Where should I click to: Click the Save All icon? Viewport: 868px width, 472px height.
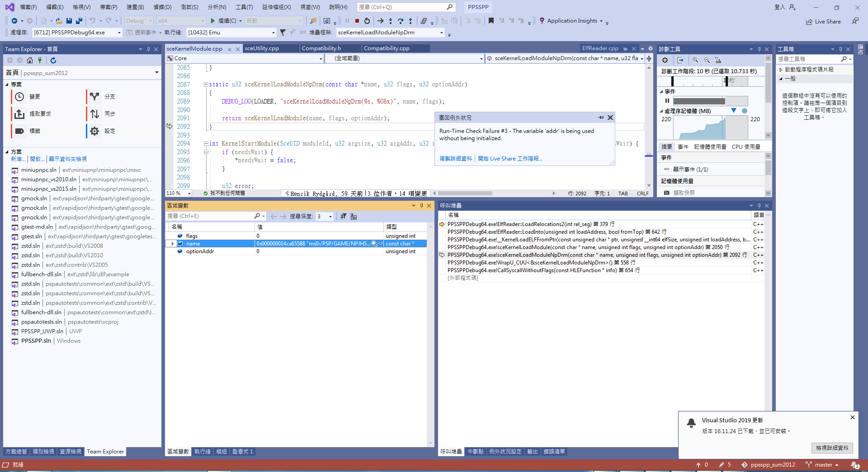79,21
